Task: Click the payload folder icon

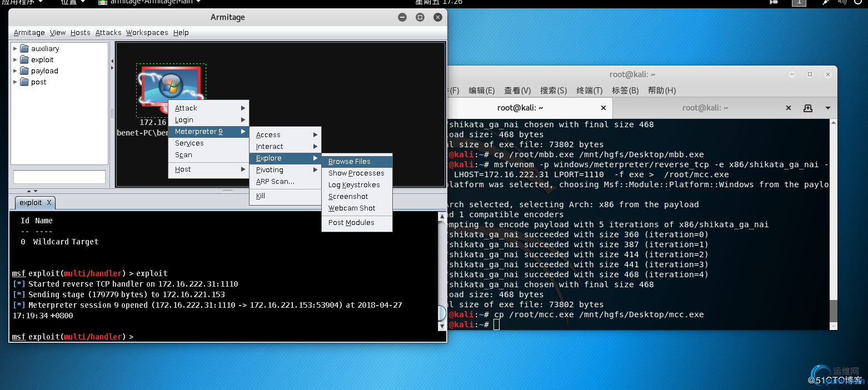Action: 24,71
